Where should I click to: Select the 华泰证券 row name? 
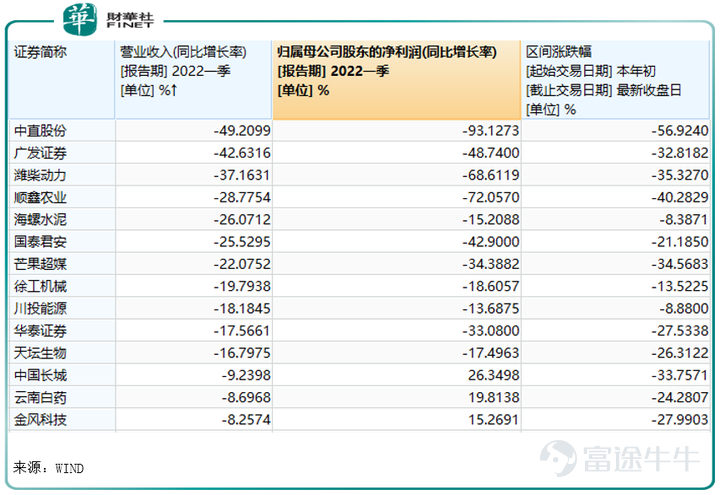(x=40, y=331)
